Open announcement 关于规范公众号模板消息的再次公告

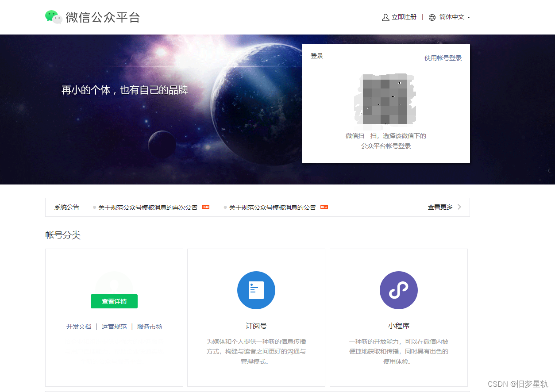coord(148,208)
